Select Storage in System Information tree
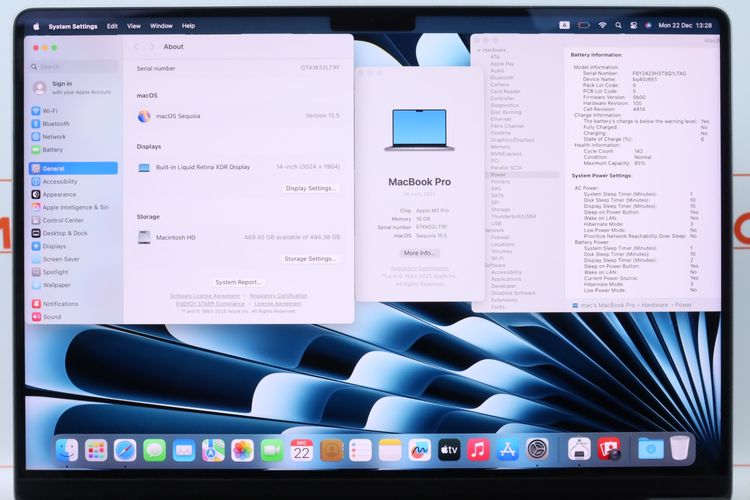This screenshot has height=500, width=750. point(501,210)
